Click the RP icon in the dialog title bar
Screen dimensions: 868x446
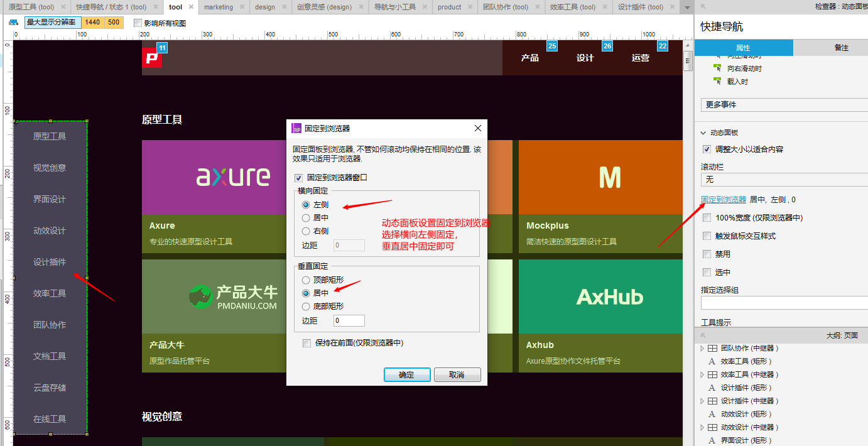click(x=297, y=128)
